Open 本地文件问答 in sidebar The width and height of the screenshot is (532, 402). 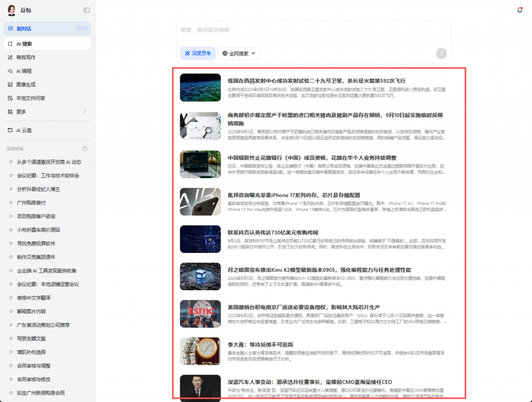tap(47, 98)
